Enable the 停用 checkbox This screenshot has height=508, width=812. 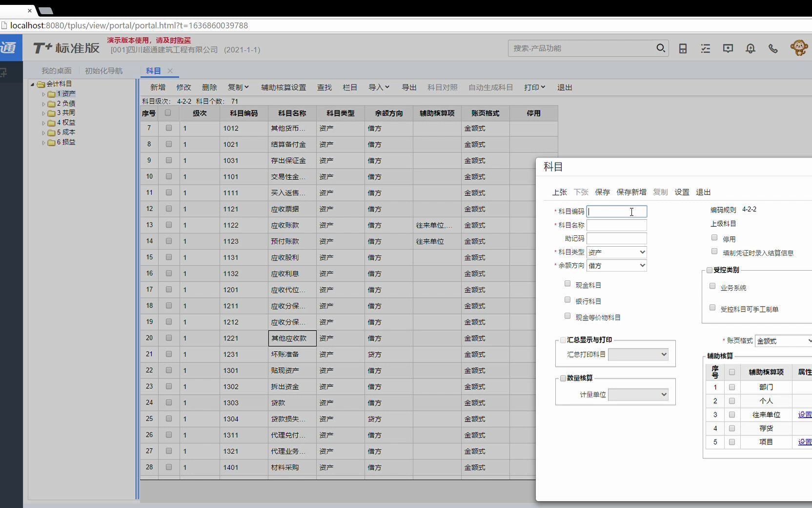click(x=714, y=238)
